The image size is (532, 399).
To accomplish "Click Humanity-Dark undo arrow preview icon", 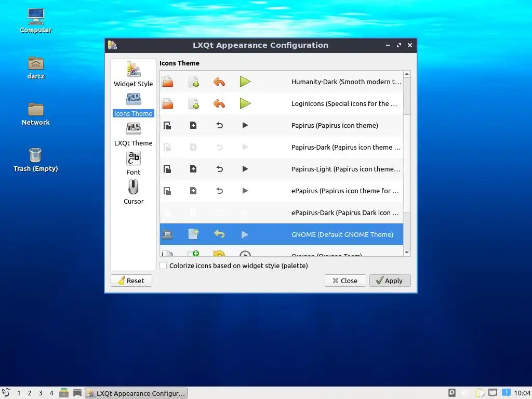I will (219, 82).
